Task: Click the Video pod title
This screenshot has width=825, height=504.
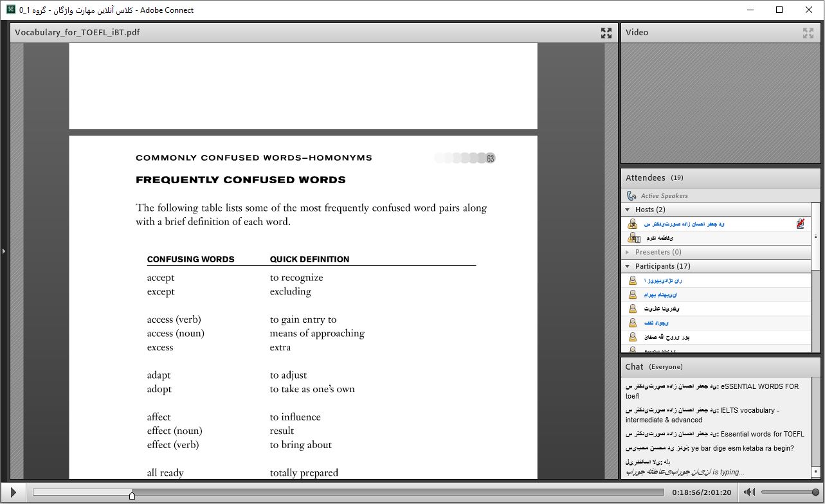Action: point(637,32)
